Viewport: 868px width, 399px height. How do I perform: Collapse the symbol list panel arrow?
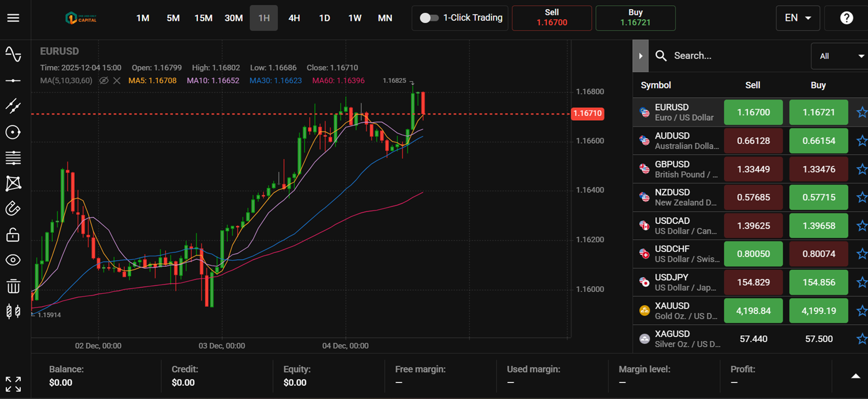tap(640, 56)
